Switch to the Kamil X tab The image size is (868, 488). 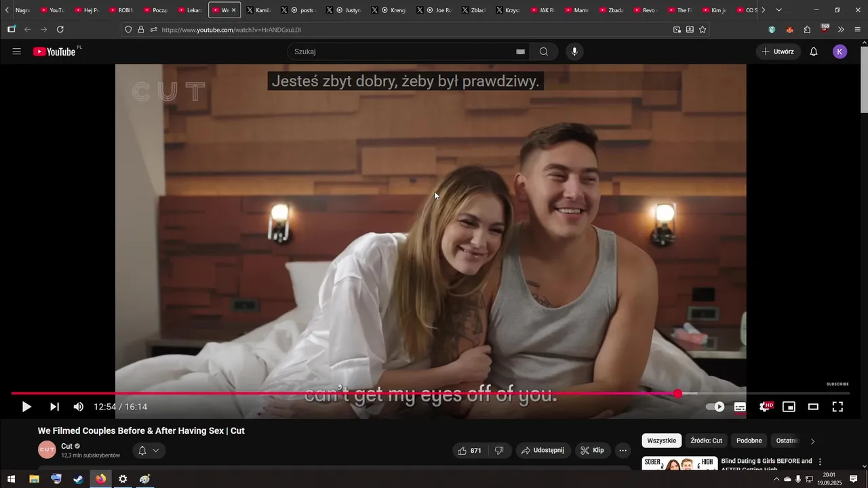tap(258, 10)
